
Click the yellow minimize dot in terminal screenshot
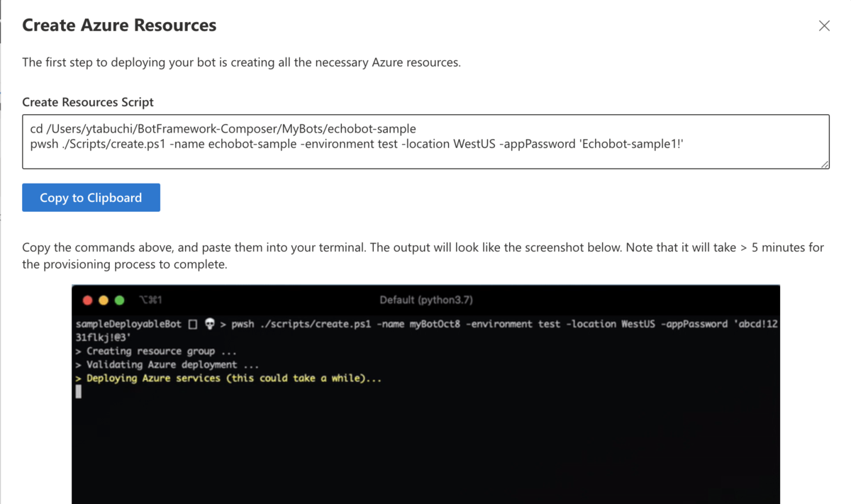click(104, 301)
